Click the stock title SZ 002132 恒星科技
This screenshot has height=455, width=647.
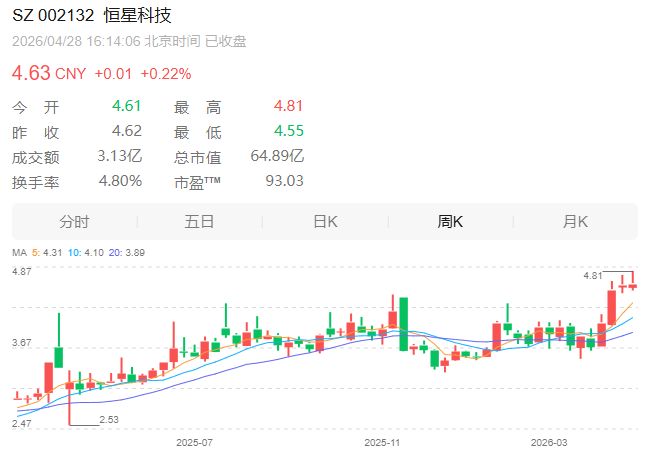click(x=92, y=16)
